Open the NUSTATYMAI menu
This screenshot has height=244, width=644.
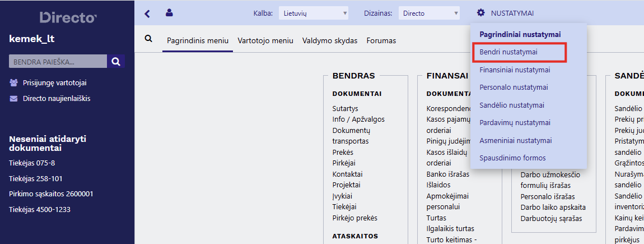pos(512,13)
